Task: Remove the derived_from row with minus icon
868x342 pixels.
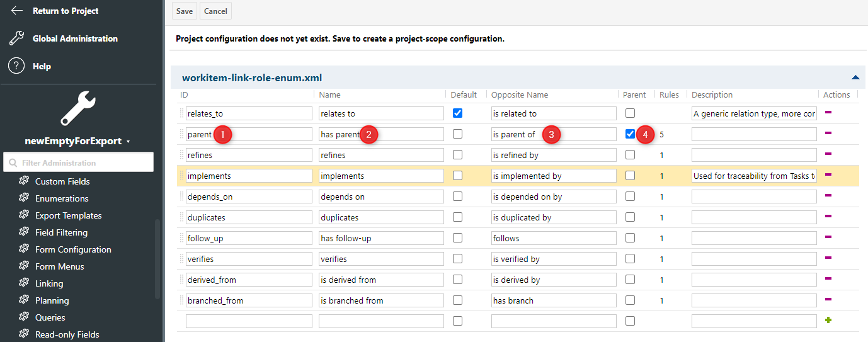Action: point(828,279)
